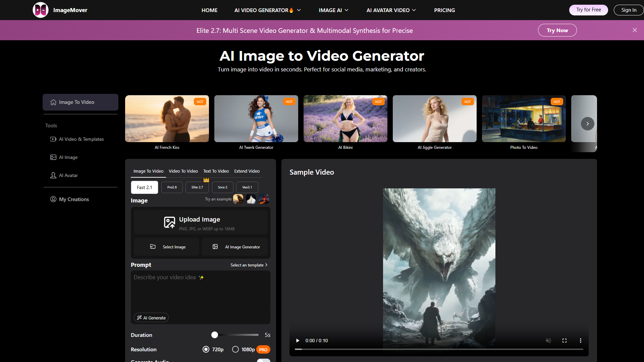
Task: Click Try Now in banner
Action: [557, 30]
